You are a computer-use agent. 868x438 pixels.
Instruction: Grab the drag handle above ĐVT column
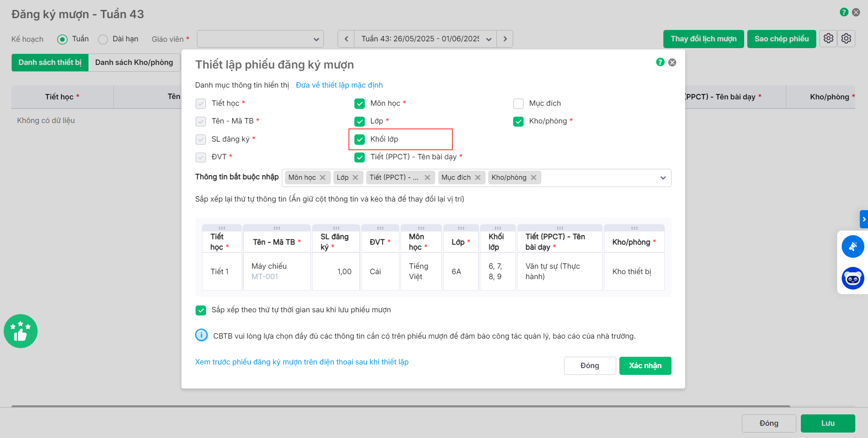(x=380, y=228)
